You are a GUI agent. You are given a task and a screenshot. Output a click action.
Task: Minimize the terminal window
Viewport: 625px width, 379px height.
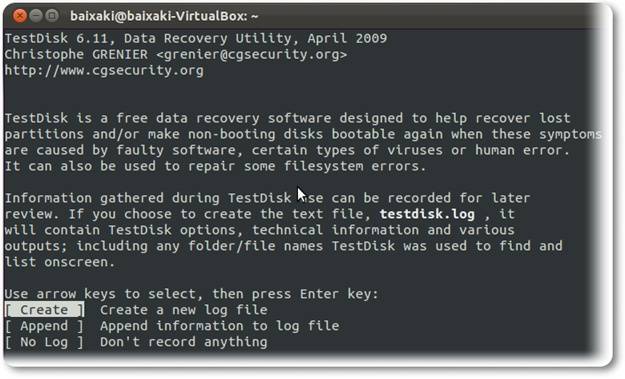point(36,16)
